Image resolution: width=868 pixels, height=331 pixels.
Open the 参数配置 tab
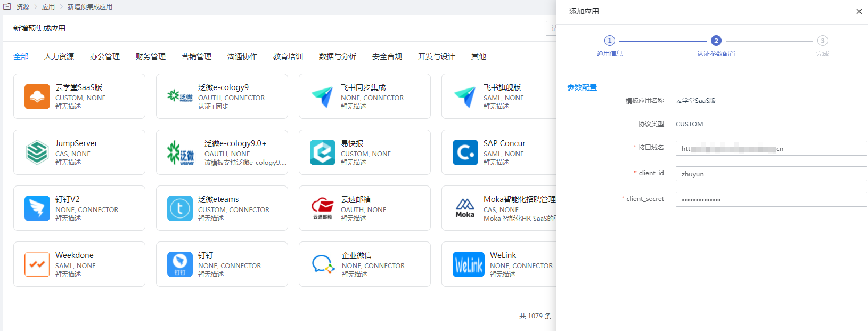582,87
